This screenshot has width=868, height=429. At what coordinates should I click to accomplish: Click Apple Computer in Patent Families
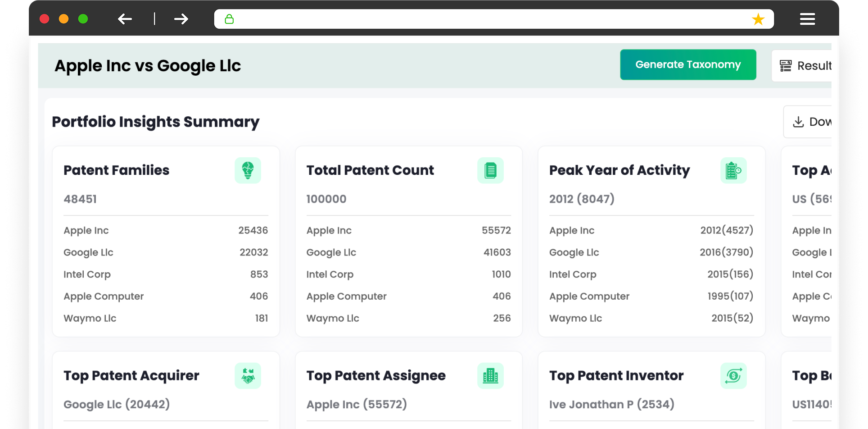click(x=104, y=297)
